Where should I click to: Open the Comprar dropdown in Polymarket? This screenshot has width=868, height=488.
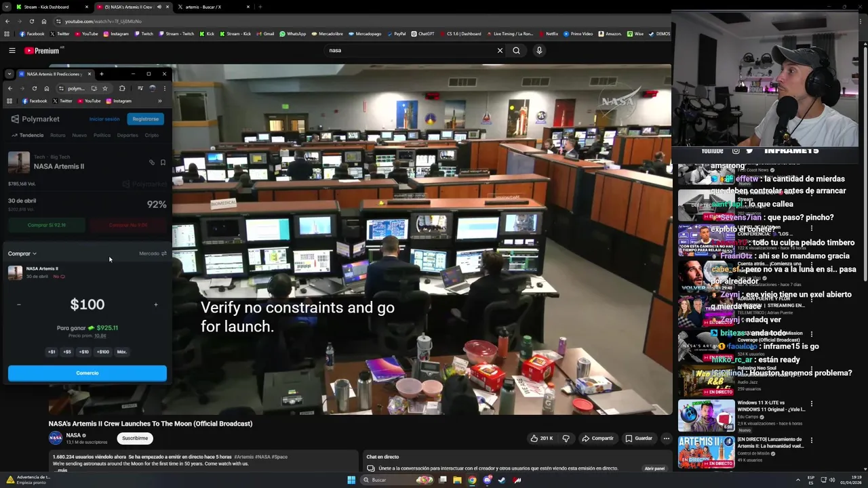pyautogui.click(x=22, y=253)
